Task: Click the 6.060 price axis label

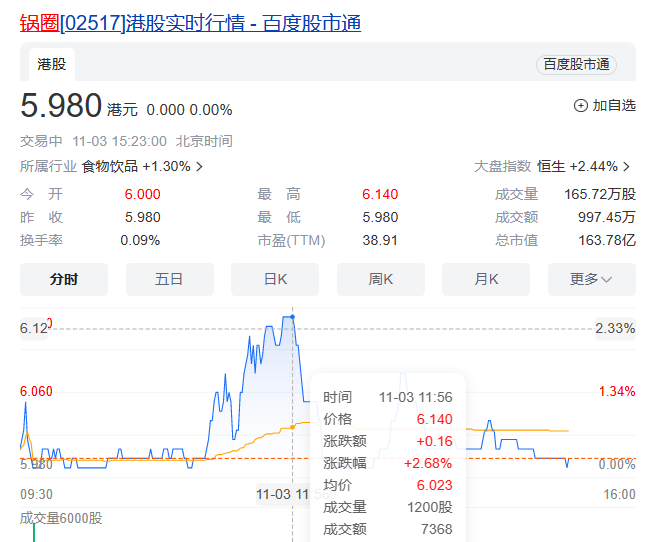Action: [x=36, y=391]
